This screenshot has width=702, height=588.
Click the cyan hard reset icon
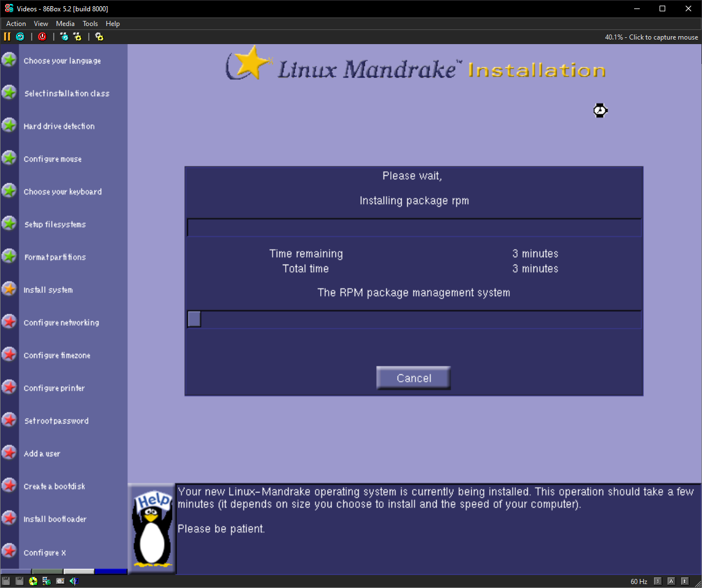(x=20, y=37)
